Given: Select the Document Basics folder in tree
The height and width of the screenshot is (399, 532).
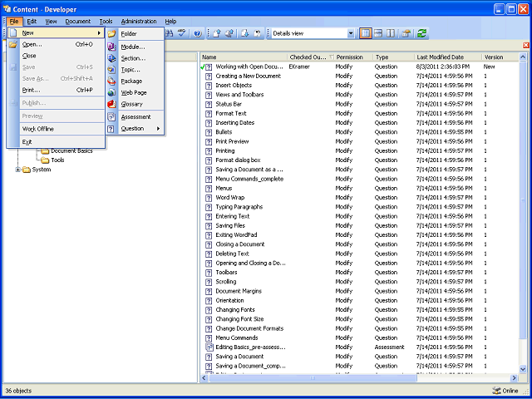Looking at the screenshot, I should coord(71,150).
